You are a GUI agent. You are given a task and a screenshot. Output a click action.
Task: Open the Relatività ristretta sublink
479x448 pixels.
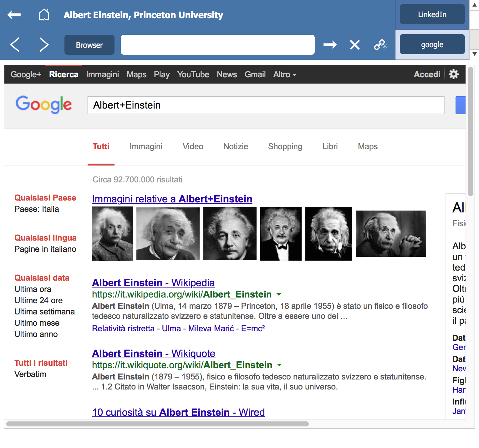point(123,328)
